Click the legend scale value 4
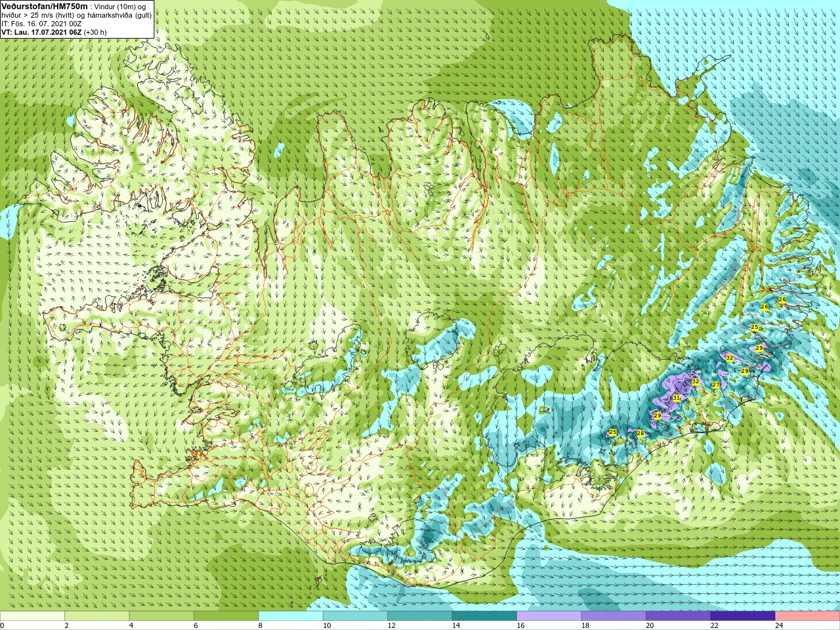The height and width of the screenshot is (630, 840). (131, 625)
